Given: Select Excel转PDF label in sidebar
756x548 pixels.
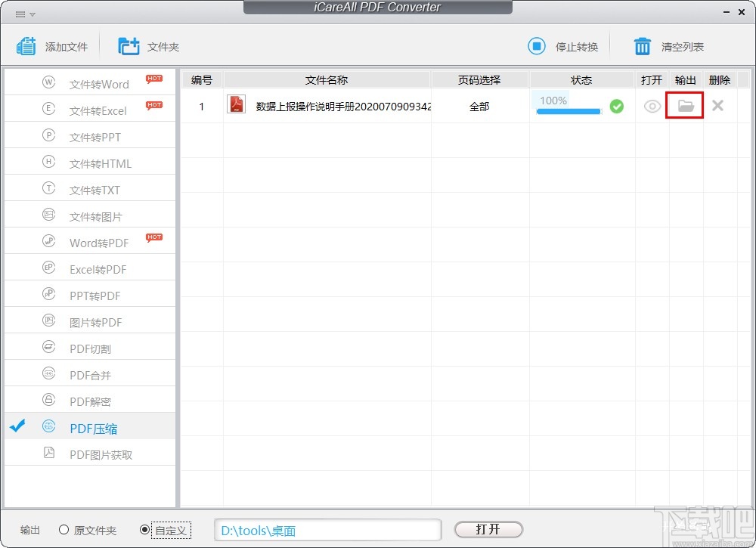Looking at the screenshot, I should tap(98, 269).
